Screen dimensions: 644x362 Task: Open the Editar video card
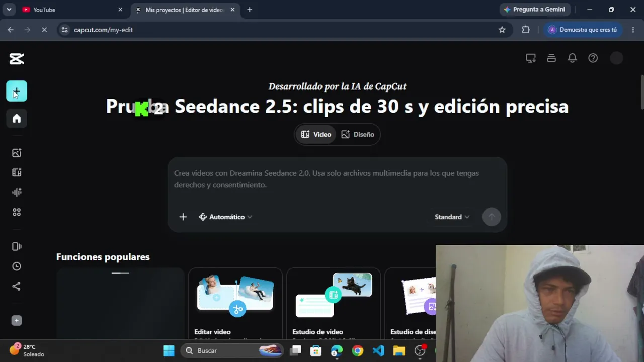click(x=235, y=305)
